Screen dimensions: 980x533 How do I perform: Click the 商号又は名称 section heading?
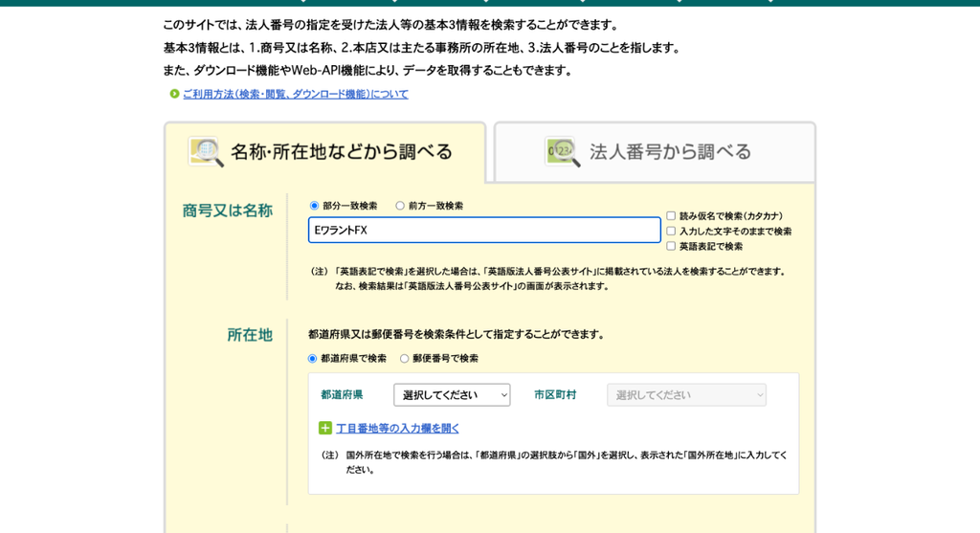tap(228, 211)
